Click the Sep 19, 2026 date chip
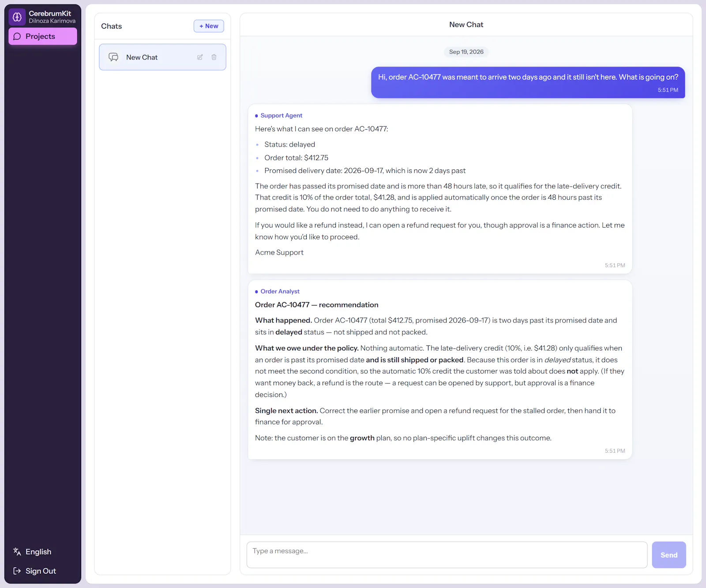 (466, 52)
